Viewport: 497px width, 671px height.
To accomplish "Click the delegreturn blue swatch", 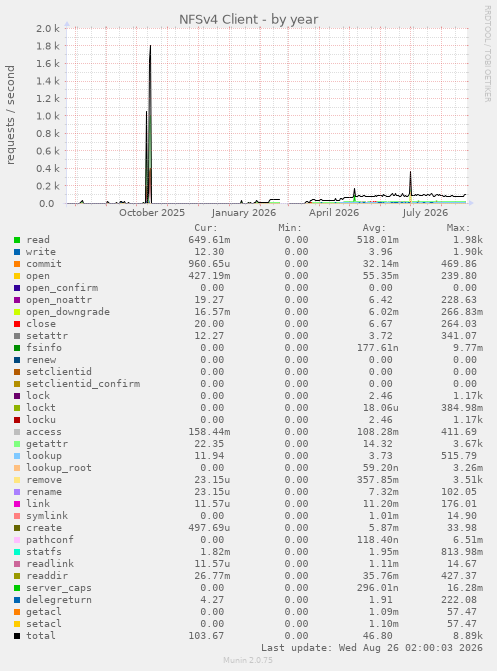I will (17, 600).
